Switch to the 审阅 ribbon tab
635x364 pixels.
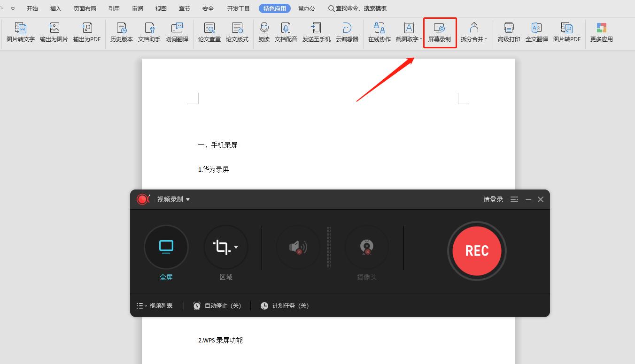137,8
